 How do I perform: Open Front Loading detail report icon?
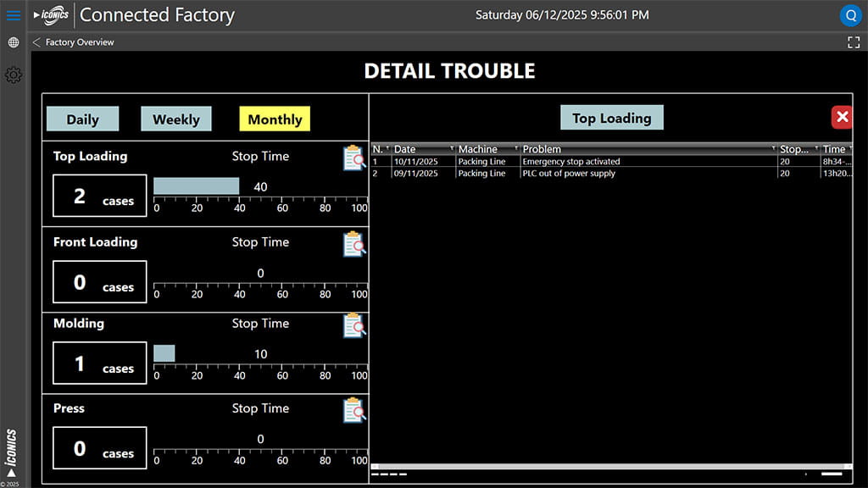(x=354, y=244)
